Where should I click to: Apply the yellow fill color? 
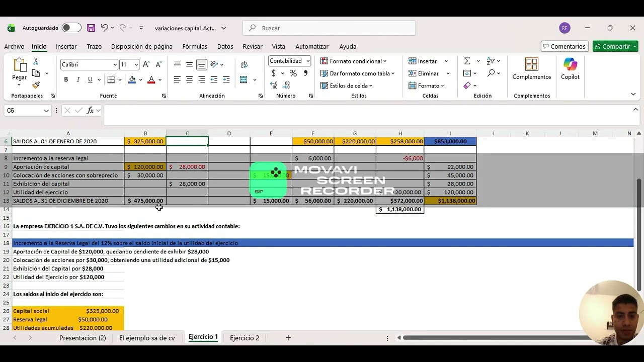coord(132,79)
